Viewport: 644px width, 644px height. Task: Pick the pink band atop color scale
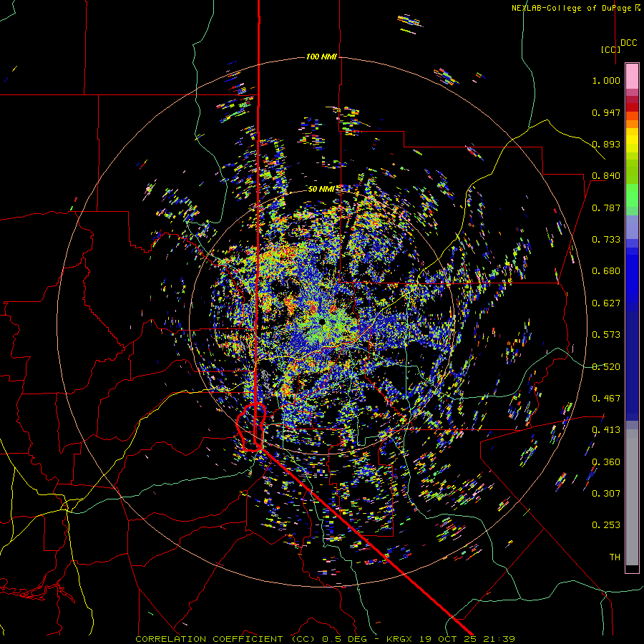point(632,76)
